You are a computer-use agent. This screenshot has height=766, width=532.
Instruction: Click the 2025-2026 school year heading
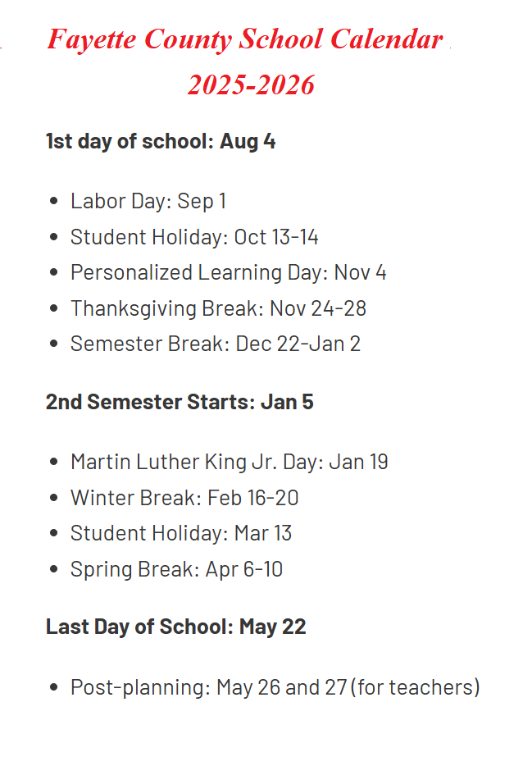[x=251, y=84]
